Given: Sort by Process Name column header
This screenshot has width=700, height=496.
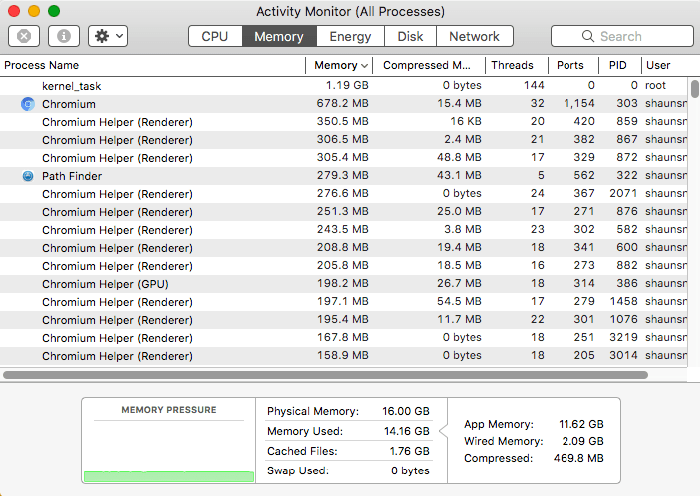Looking at the screenshot, I should pyautogui.click(x=153, y=65).
